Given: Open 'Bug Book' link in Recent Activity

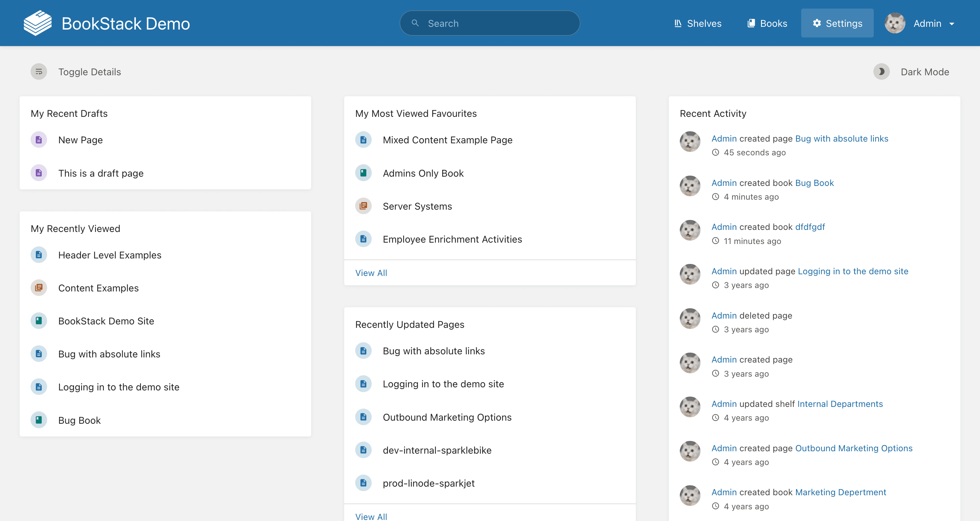Looking at the screenshot, I should 814,183.
